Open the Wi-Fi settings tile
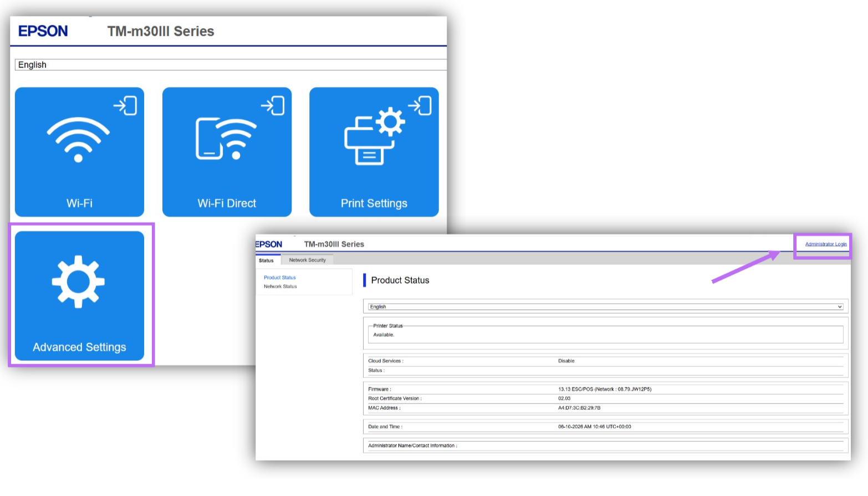Viewport: 868px width, 496px height. [x=79, y=151]
